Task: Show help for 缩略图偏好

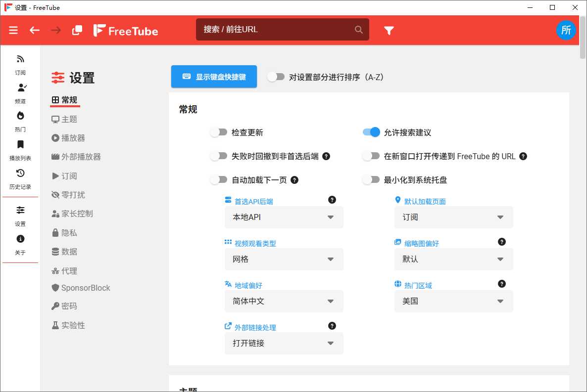Action: (x=502, y=242)
